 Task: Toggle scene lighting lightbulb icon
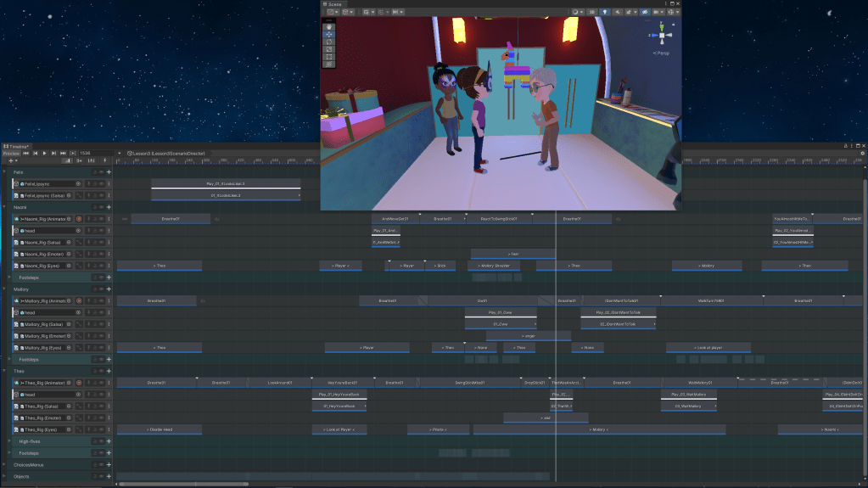point(605,12)
